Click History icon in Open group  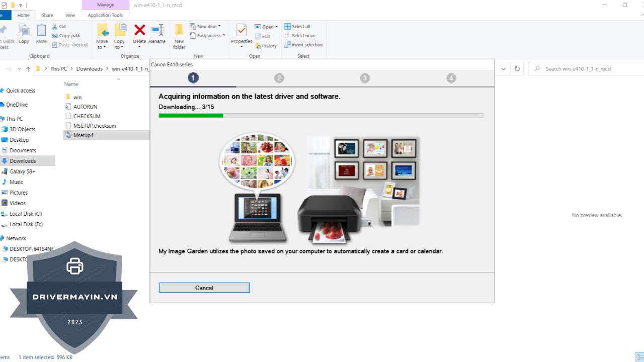[x=266, y=46]
